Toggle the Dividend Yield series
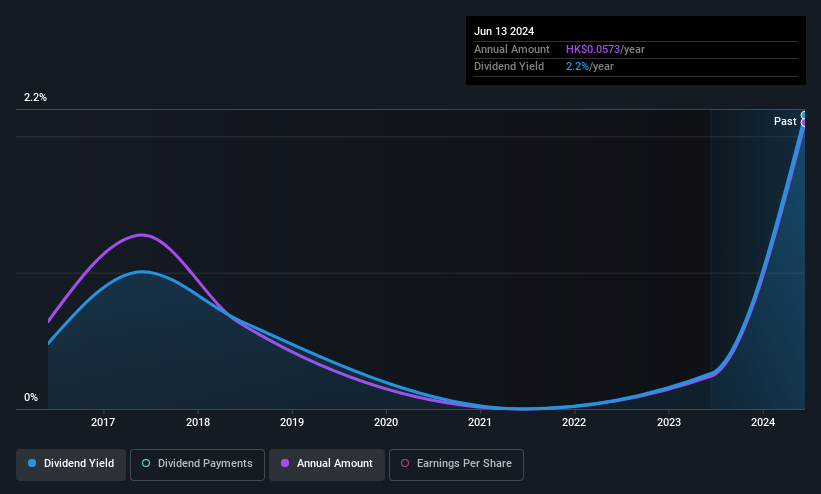 (x=71, y=464)
